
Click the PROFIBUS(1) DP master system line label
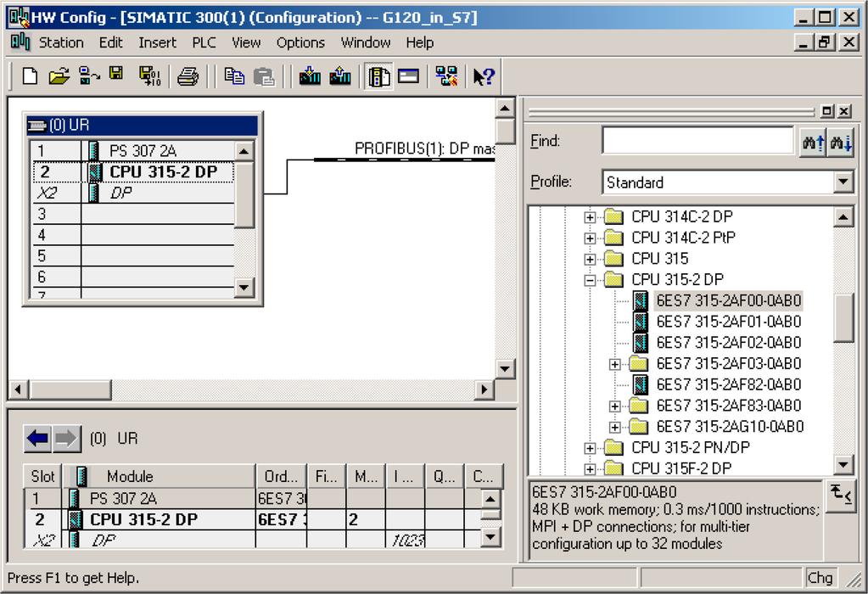[x=424, y=148]
